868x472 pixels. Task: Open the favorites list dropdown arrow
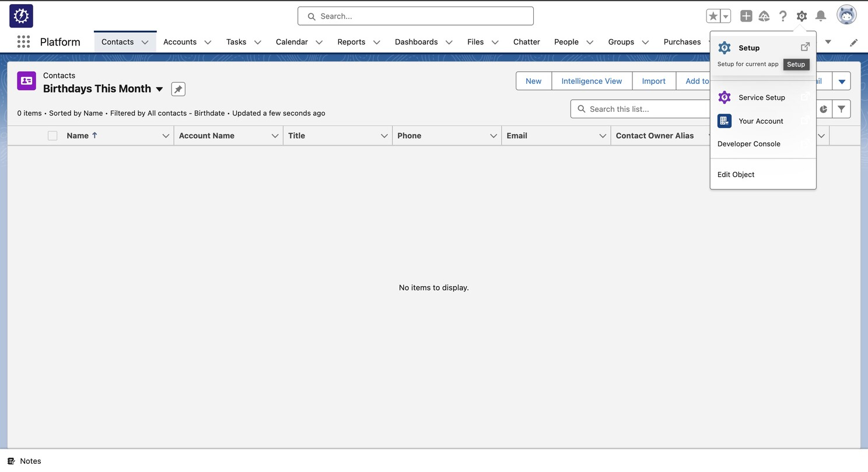[x=726, y=16]
